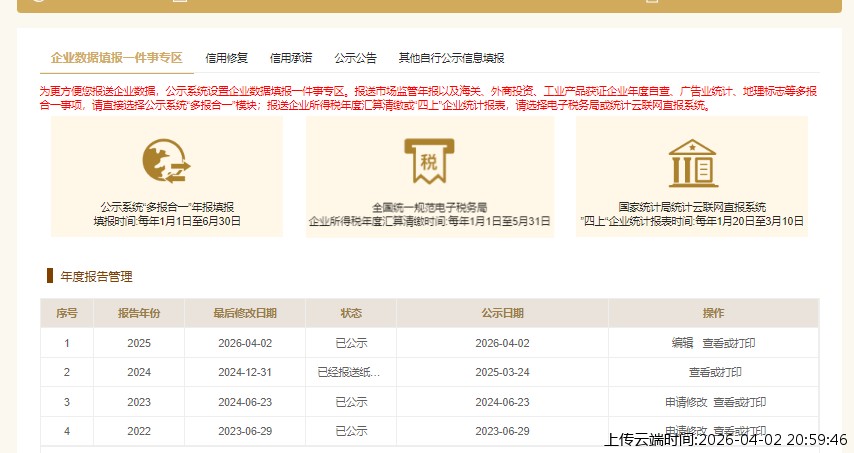Click last-modified date 2024-06-23
Image resolution: width=854 pixels, height=453 pixels.
(x=245, y=402)
